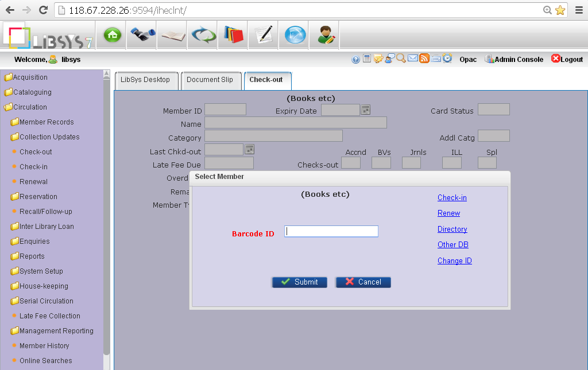
Task: Click the email envelope icon
Action: [413, 59]
